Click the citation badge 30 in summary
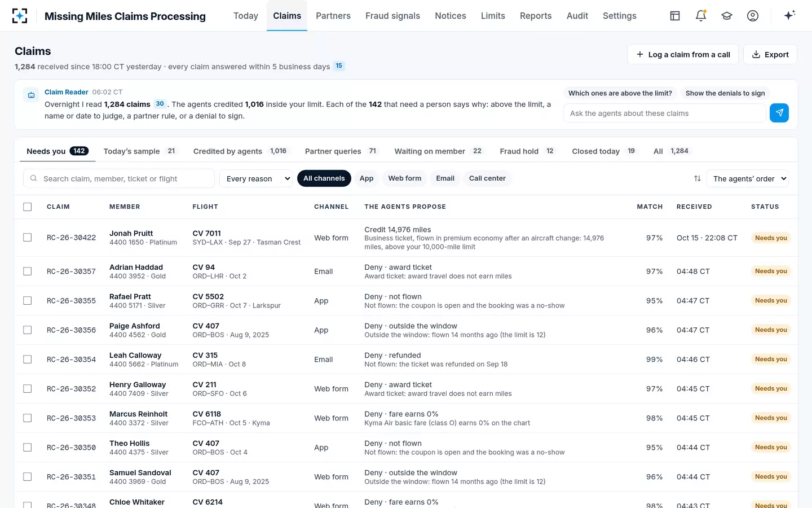 pos(160,104)
